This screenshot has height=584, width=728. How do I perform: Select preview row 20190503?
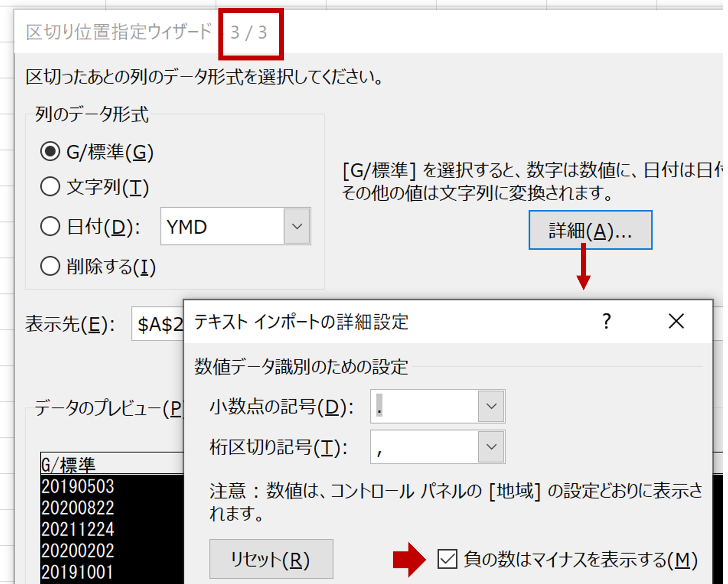(x=77, y=487)
